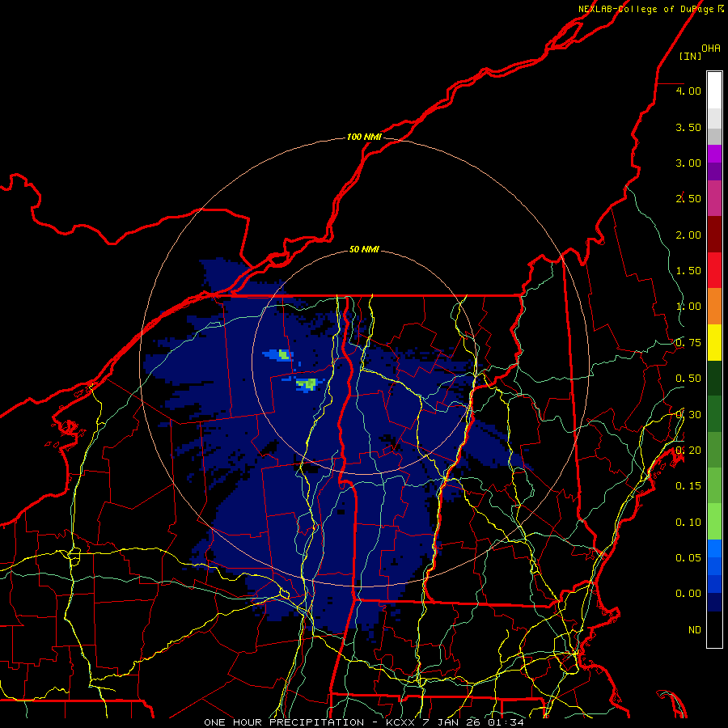Click the 4.00 legend value
Image resolution: width=728 pixels, height=728 pixels.
point(688,91)
